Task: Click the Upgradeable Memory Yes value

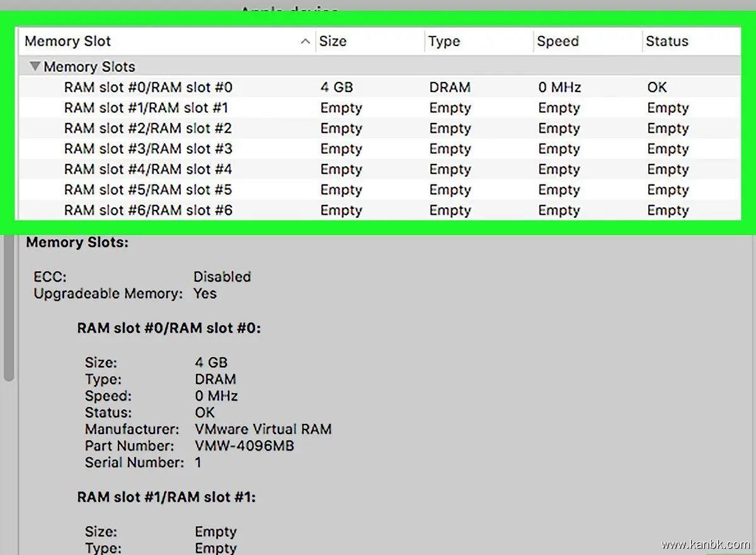Action: tap(205, 294)
